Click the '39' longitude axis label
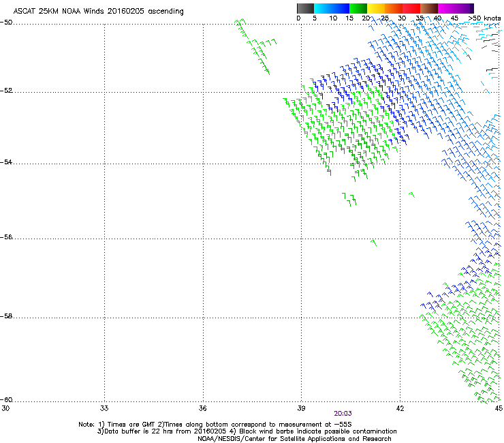The height and width of the screenshot is (443, 504). pyautogui.click(x=301, y=408)
